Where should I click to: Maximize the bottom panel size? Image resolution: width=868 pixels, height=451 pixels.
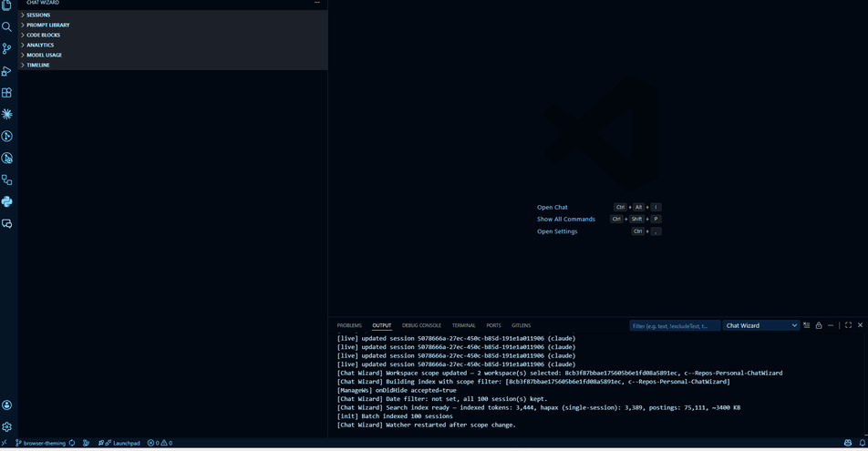click(x=848, y=325)
